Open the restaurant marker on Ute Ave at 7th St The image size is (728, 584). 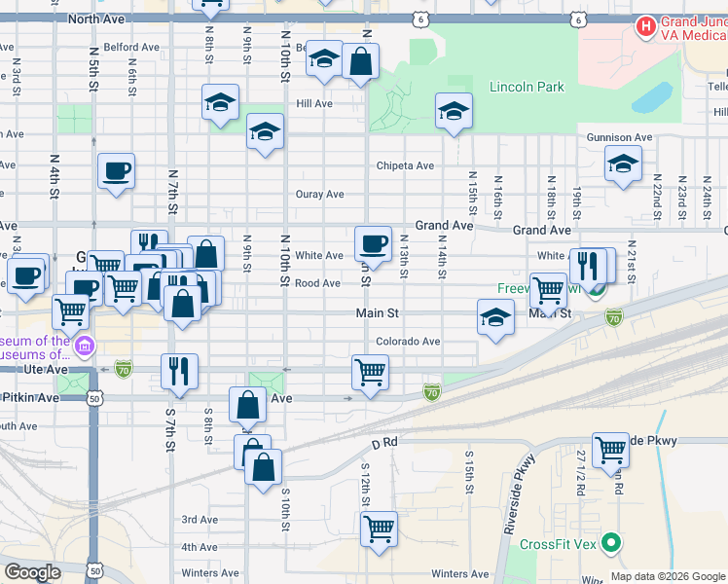tap(179, 373)
